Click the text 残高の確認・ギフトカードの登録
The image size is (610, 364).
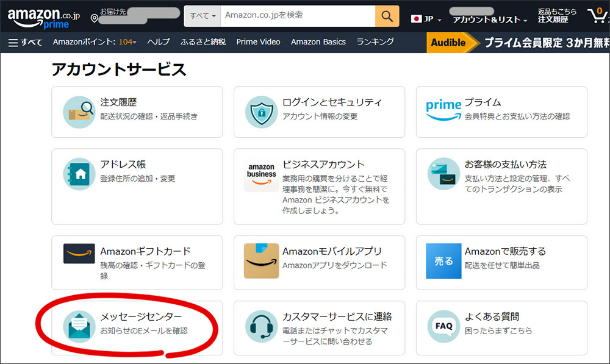[x=153, y=271]
